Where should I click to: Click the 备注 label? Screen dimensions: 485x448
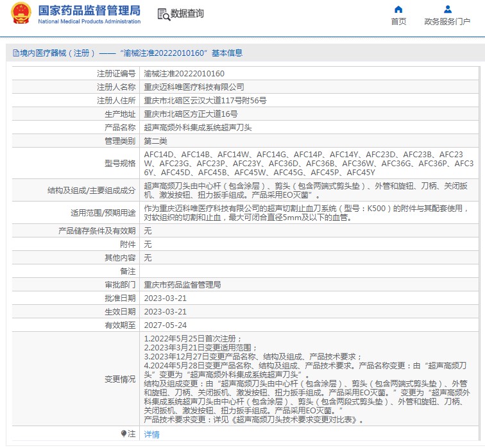(x=128, y=271)
